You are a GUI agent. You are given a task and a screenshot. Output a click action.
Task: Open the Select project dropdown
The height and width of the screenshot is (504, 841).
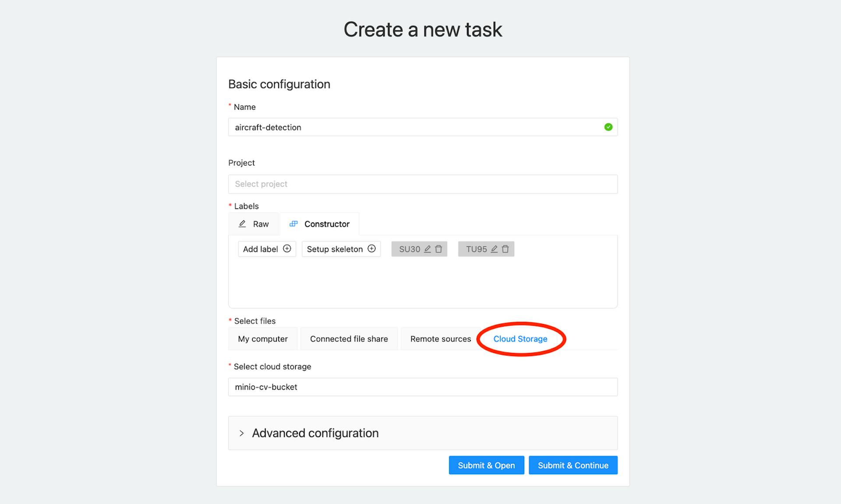(423, 184)
